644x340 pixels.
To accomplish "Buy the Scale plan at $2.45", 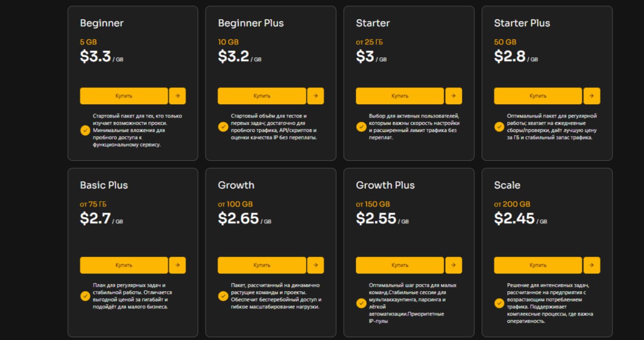I will coord(538,265).
